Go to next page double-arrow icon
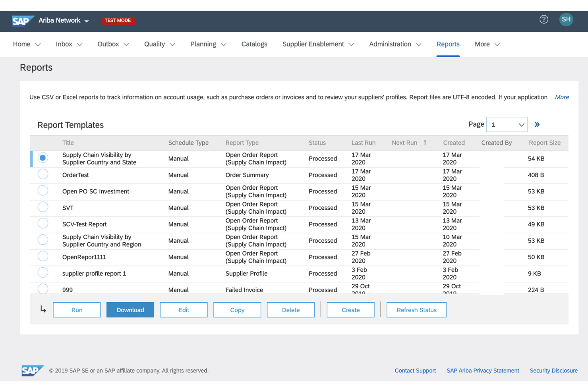 tap(537, 125)
